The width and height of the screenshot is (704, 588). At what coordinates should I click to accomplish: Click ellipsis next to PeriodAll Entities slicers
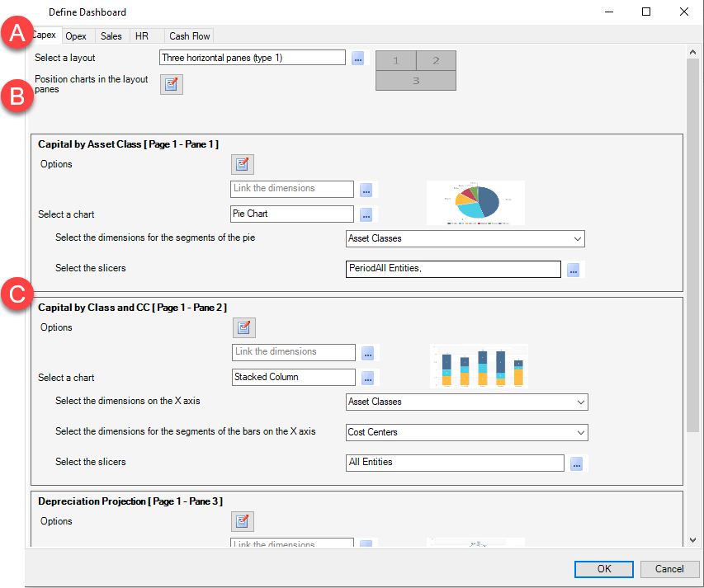574,270
